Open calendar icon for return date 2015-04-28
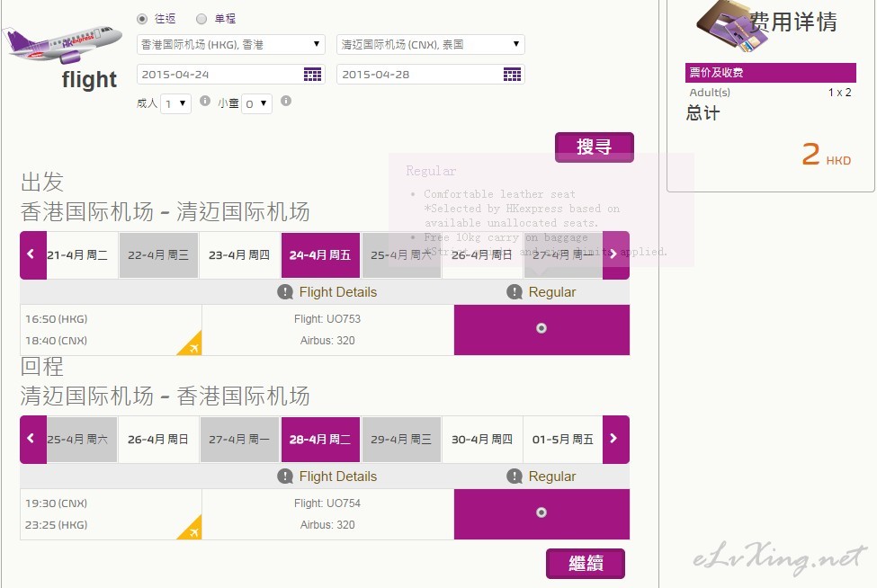This screenshot has width=877, height=588. pos(512,75)
